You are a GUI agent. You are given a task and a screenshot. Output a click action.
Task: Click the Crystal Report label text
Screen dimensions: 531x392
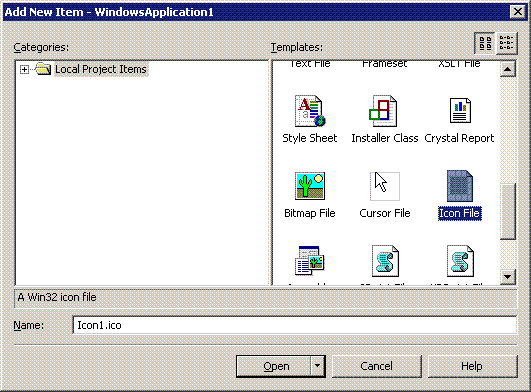(460, 138)
